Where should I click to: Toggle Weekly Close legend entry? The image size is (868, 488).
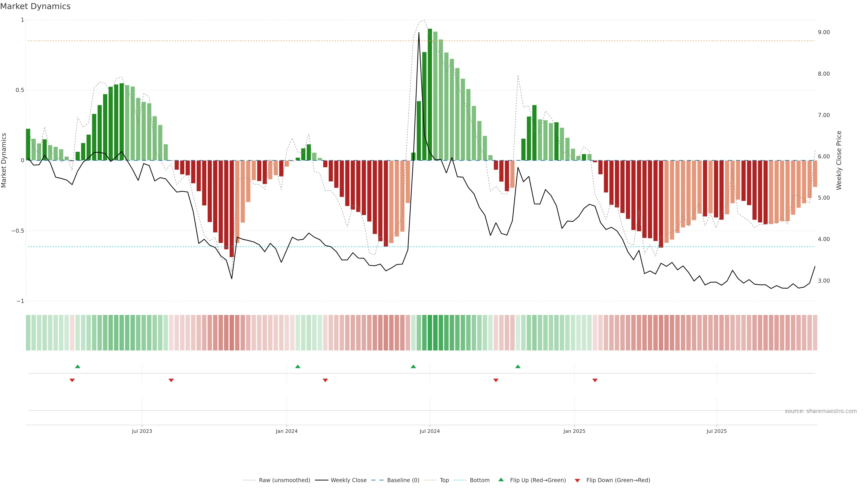[348, 480]
